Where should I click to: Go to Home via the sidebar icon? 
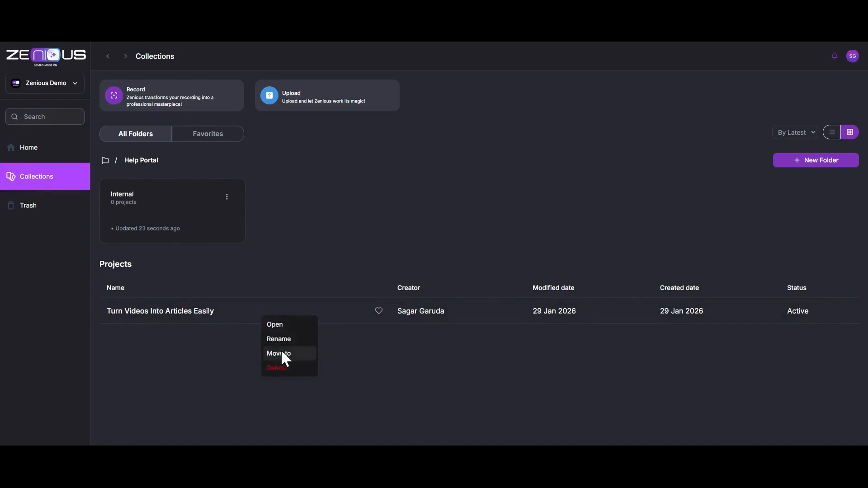click(x=10, y=148)
